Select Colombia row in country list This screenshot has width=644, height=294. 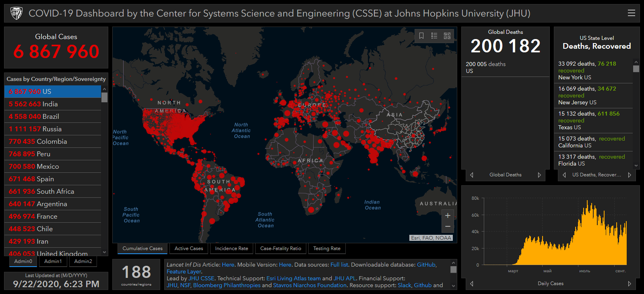click(x=53, y=141)
